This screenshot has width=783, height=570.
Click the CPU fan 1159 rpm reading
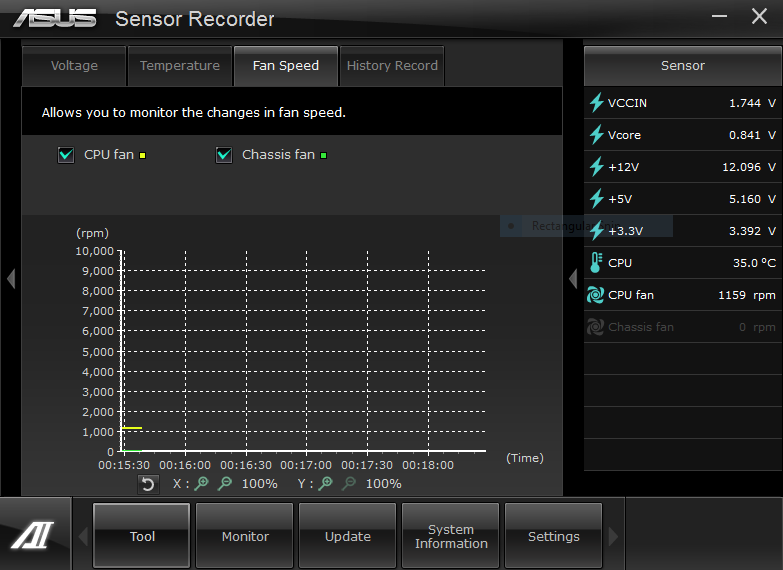(x=747, y=295)
